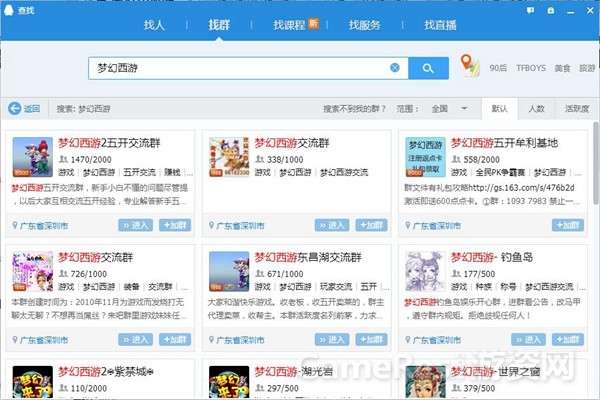The height and width of the screenshot is (400, 600).
Task: Click 加群 for 梦幻西游2五开交流群
Action: pyautogui.click(x=175, y=225)
